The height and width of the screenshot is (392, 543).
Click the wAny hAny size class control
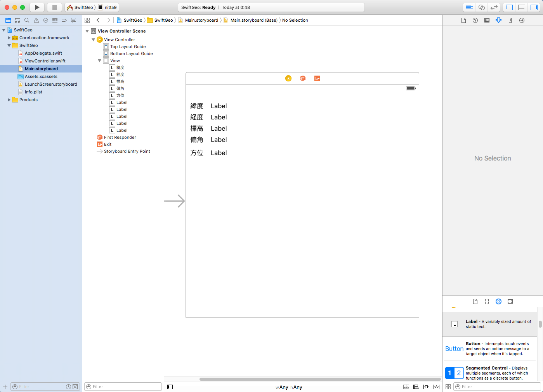[289, 387]
